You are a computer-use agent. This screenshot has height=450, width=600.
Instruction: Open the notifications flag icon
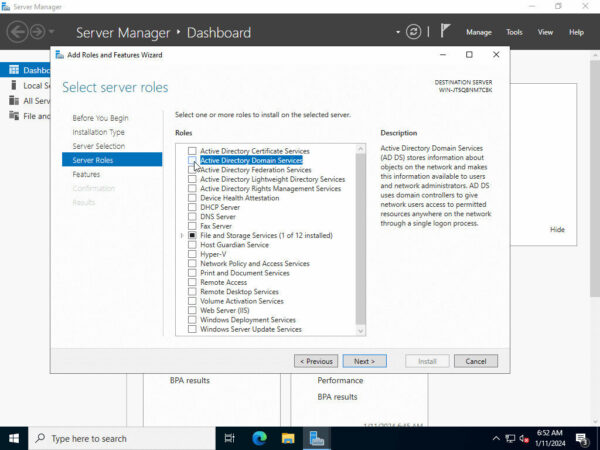445,32
